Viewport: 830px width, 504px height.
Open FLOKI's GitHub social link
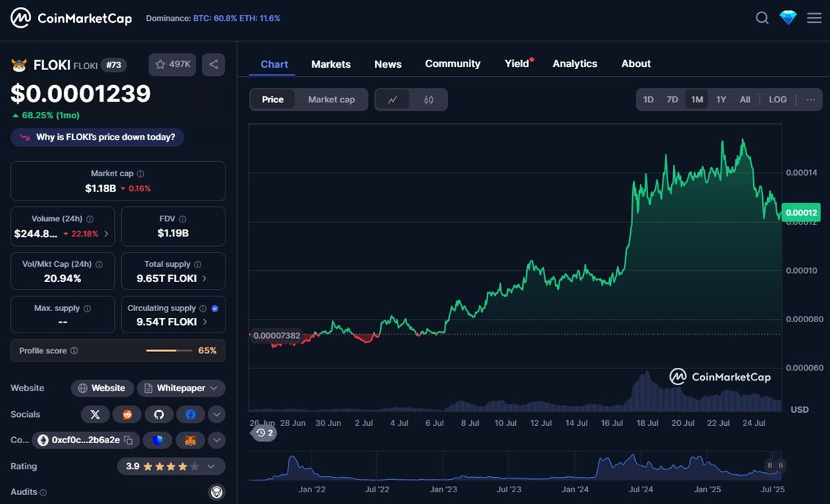click(159, 414)
